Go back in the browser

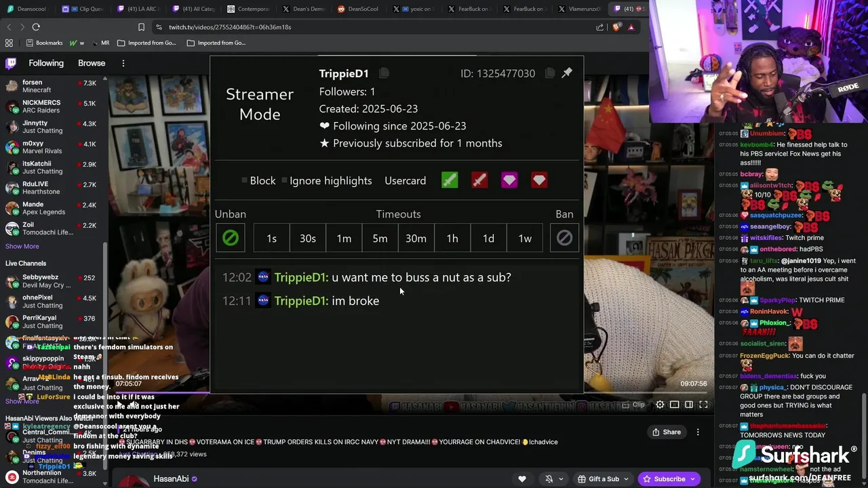[9, 27]
